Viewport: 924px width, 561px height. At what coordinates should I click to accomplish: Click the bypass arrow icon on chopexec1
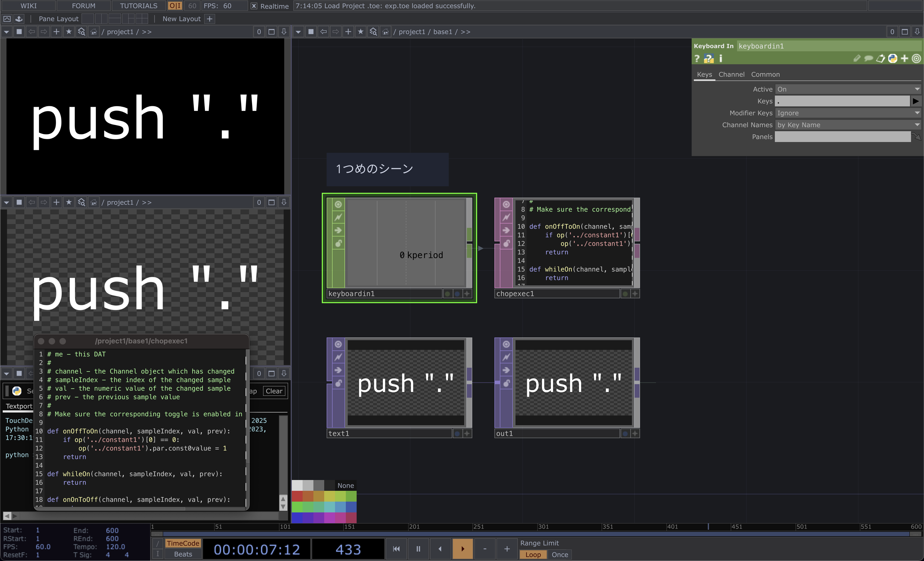(x=506, y=231)
